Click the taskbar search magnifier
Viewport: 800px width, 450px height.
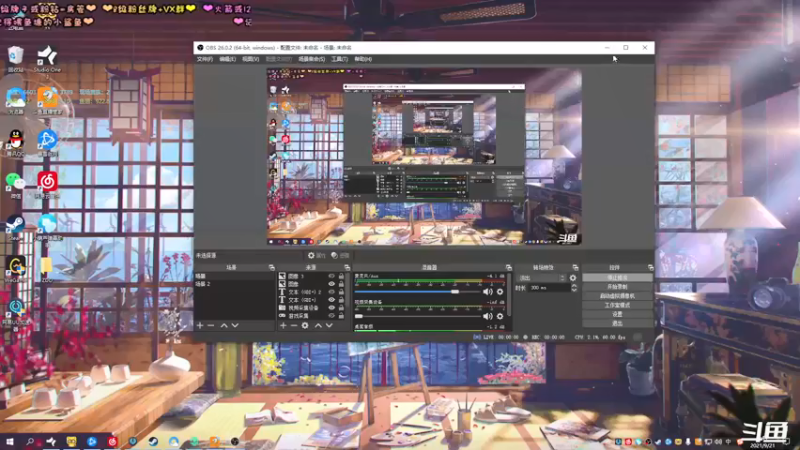tap(30, 441)
